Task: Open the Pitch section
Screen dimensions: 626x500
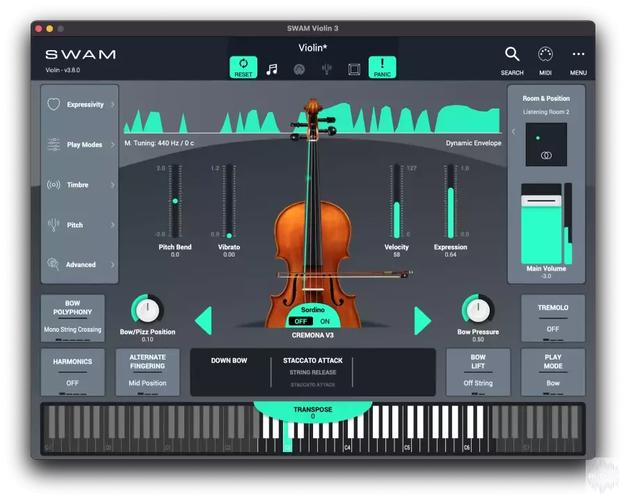Action: (x=79, y=224)
